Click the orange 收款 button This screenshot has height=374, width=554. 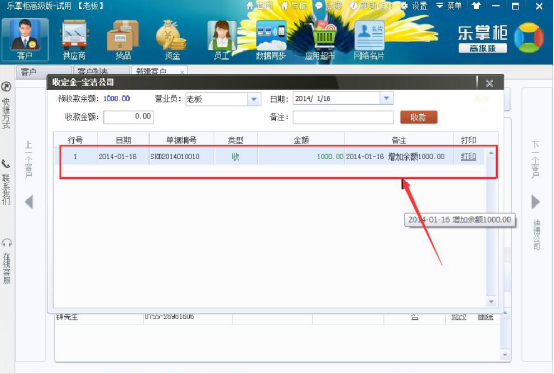click(419, 117)
